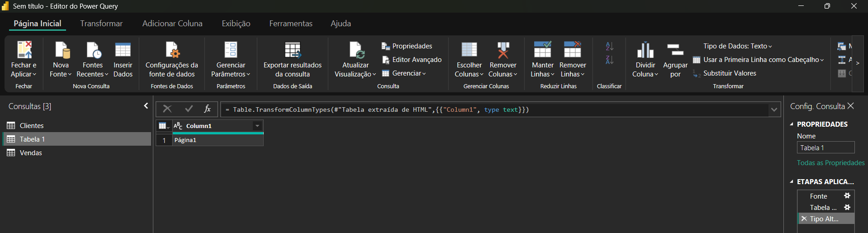Open the Adicionar Coluna tab

tap(172, 24)
